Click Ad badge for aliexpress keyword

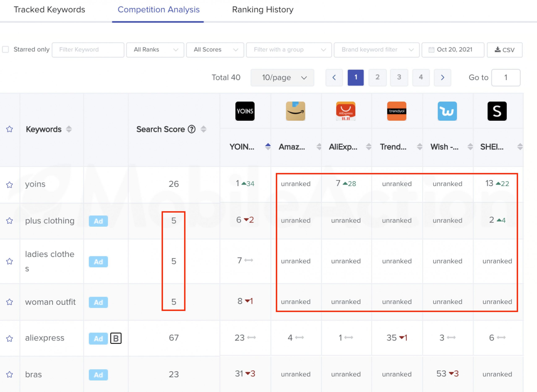(x=98, y=339)
